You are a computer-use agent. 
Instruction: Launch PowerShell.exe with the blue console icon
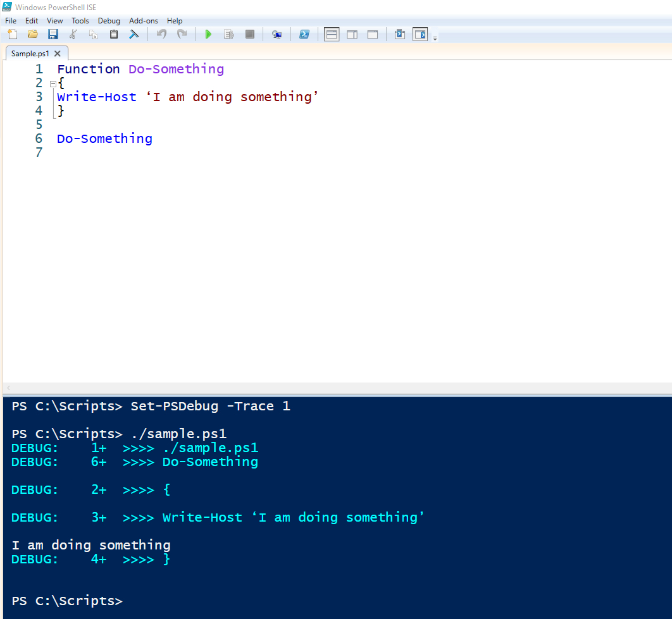click(x=304, y=34)
